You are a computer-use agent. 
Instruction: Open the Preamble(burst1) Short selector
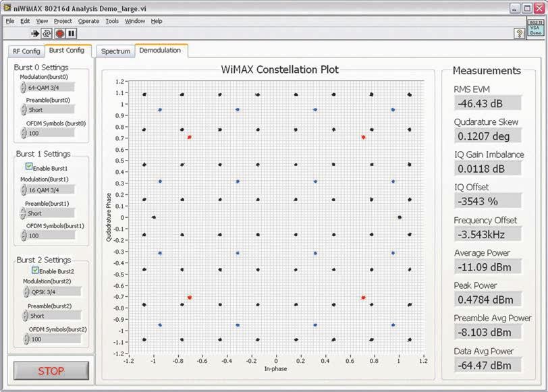[47, 213]
